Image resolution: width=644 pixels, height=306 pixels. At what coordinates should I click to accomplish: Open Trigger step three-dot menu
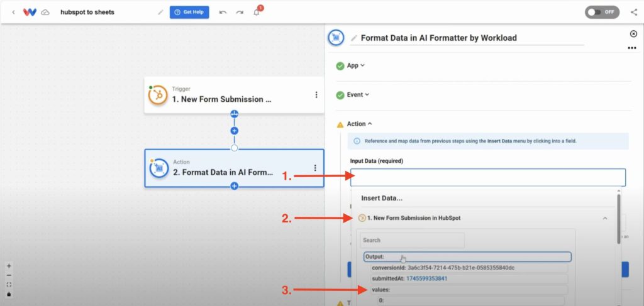coord(316,95)
